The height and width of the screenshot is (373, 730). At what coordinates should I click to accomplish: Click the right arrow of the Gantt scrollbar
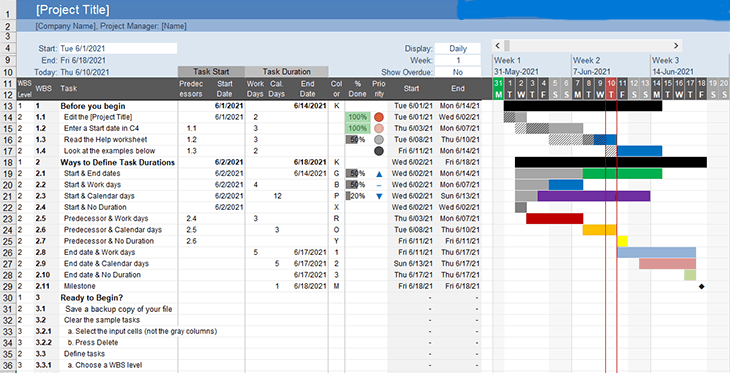(x=676, y=46)
